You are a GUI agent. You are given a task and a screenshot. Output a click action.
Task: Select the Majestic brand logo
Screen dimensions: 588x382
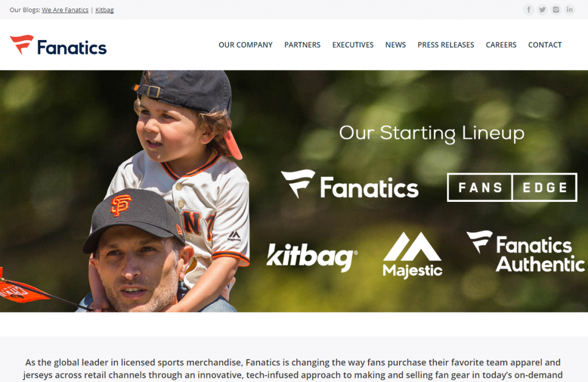coord(412,255)
